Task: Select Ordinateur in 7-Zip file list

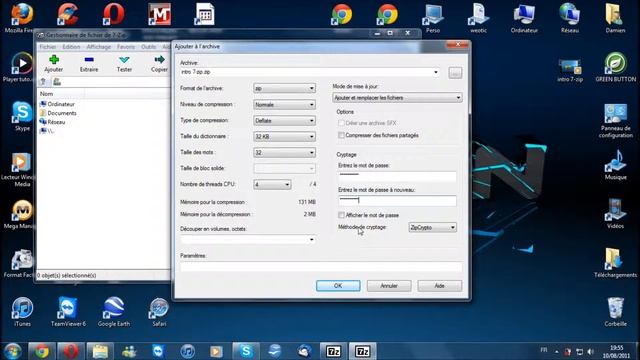Action: coord(57,104)
